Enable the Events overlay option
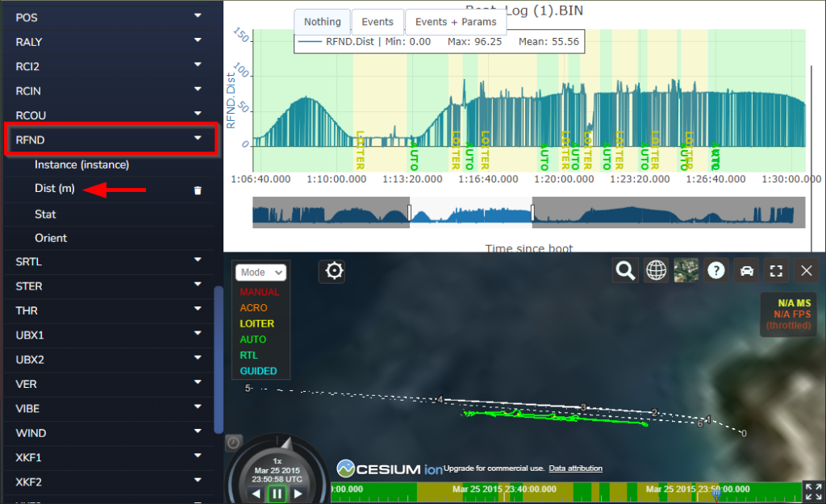This screenshot has width=826, height=504. (x=378, y=22)
